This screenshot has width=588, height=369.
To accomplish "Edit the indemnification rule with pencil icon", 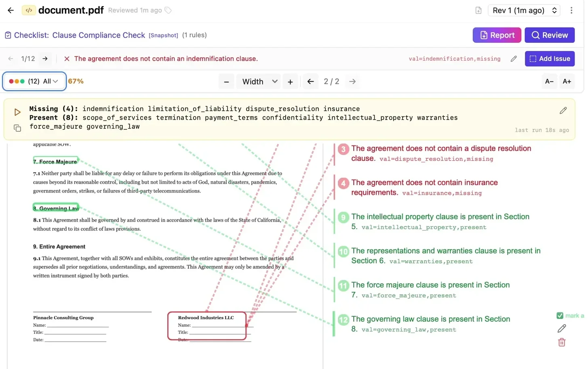I will click(514, 59).
